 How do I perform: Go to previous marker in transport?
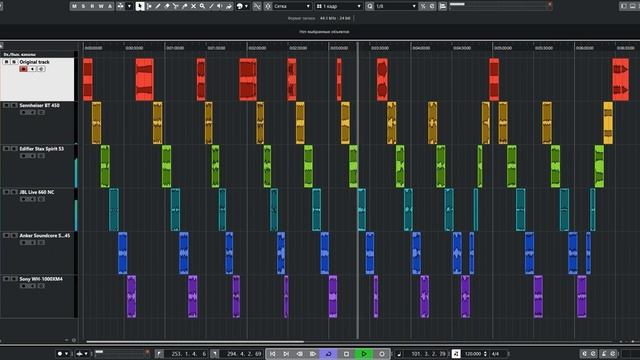[273, 354]
